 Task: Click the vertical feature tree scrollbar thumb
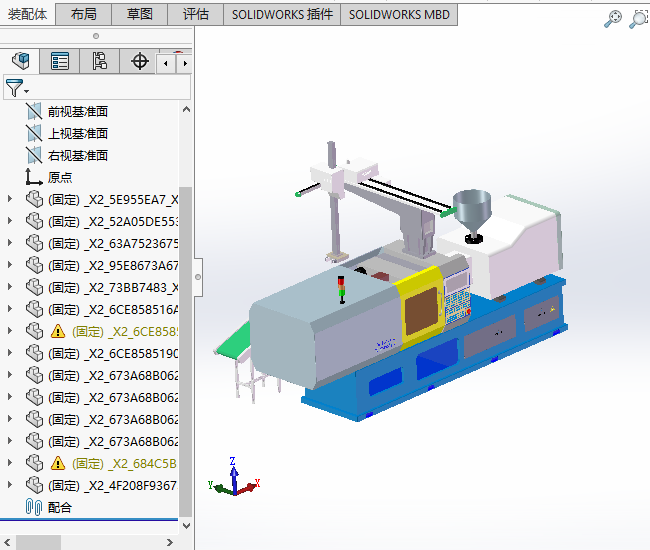(x=186, y=352)
